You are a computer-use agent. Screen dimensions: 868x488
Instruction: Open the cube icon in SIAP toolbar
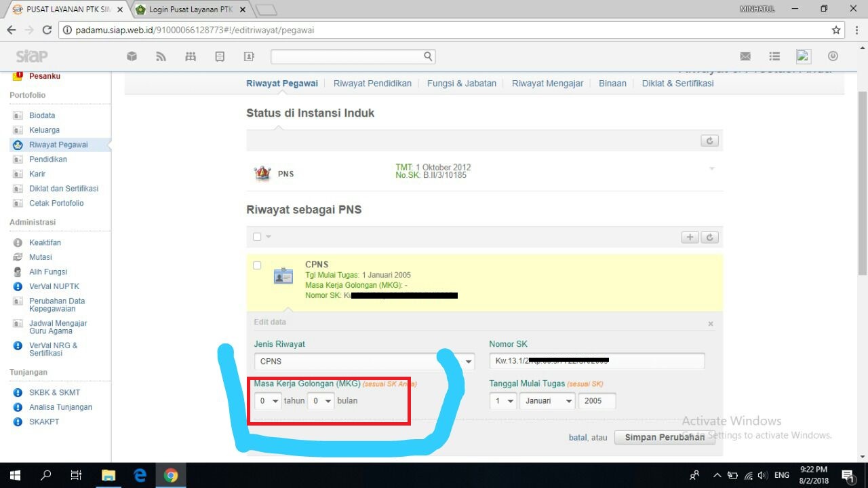click(x=132, y=56)
